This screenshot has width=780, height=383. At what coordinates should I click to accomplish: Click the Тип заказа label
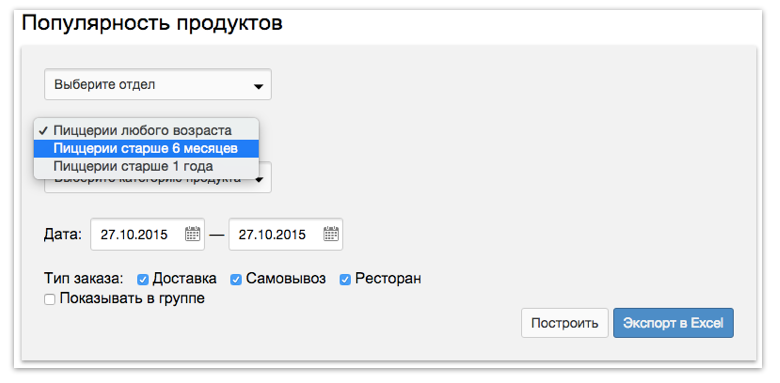(83, 279)
